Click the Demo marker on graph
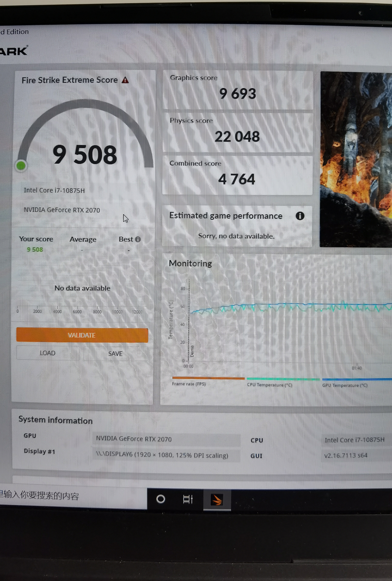The height and width of the screenshot is (581, 392). [x=192, y=351]
